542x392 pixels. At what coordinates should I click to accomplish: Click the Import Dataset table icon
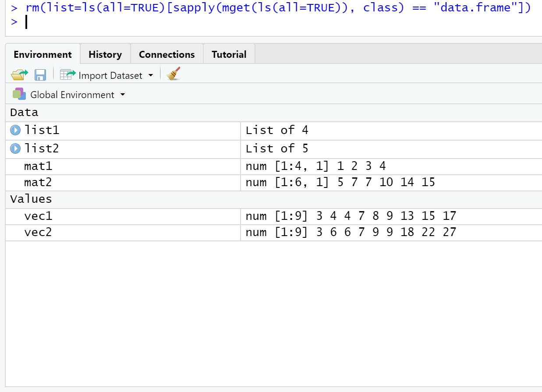point(68,74)
